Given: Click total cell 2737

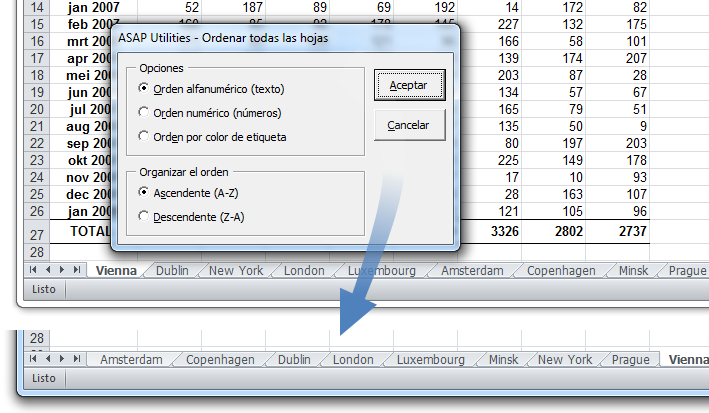Looking at the screenshot, I should [618, 231].
